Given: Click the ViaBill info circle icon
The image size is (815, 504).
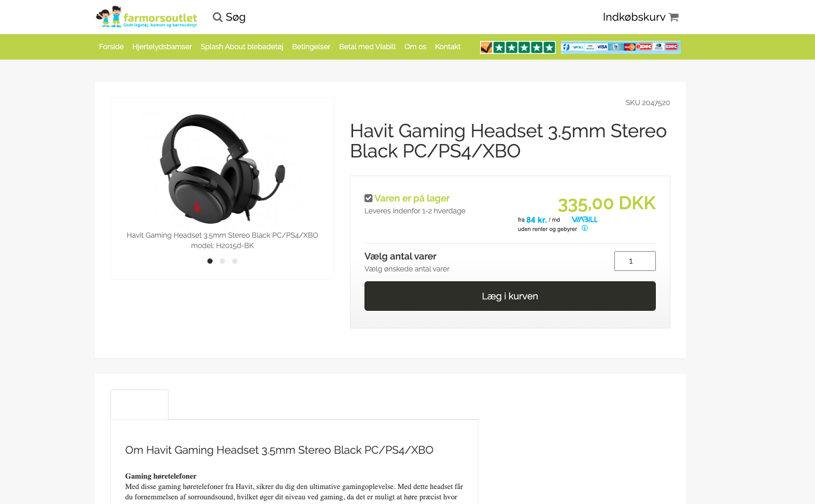Looking at the screenshot, I should (x=585, y=228).
